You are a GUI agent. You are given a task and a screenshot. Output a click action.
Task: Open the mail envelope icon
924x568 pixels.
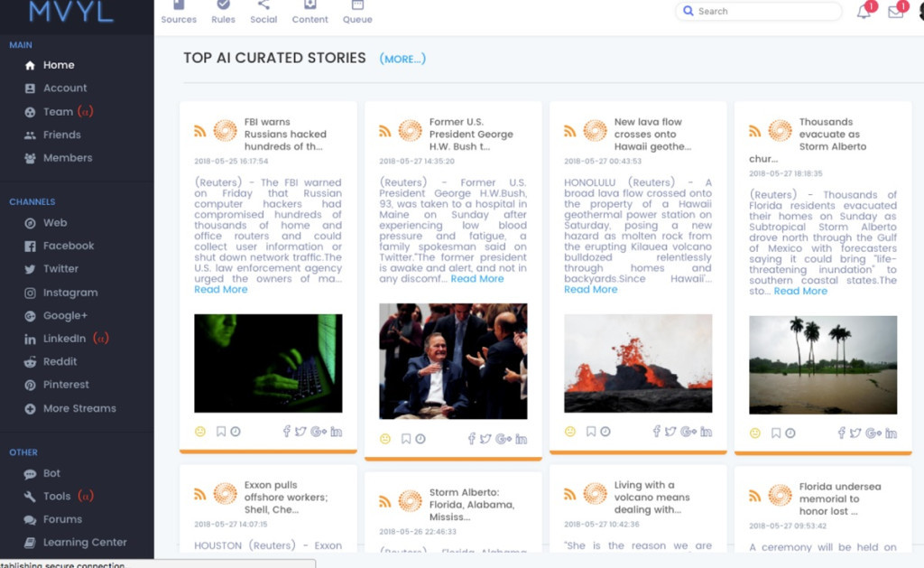(x=895, y=12)
